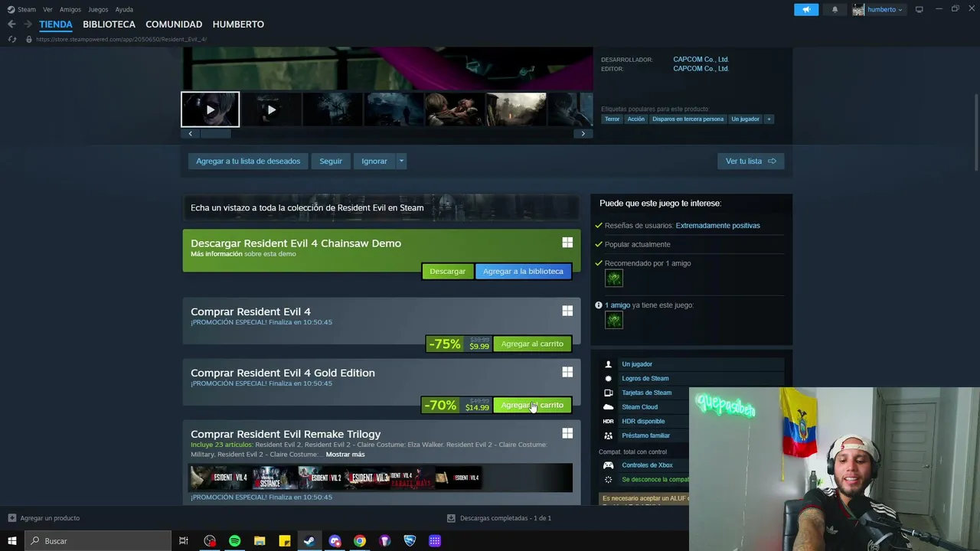Open the dropdown arrow next to Ignorar

click(x=401, y=161)
